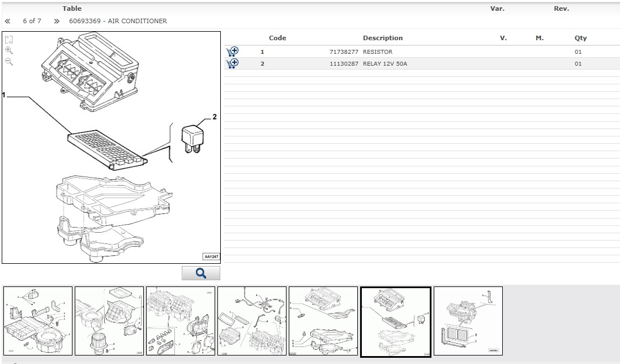Select part code 71738277
This screenshot has height=364, width=620.
(344, 52)
